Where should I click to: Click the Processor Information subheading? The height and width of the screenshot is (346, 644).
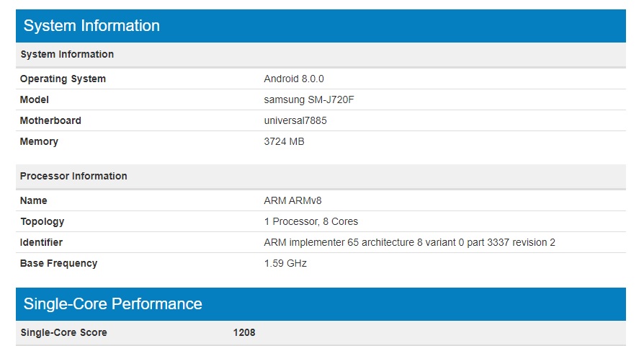click(x=73, y=176)
